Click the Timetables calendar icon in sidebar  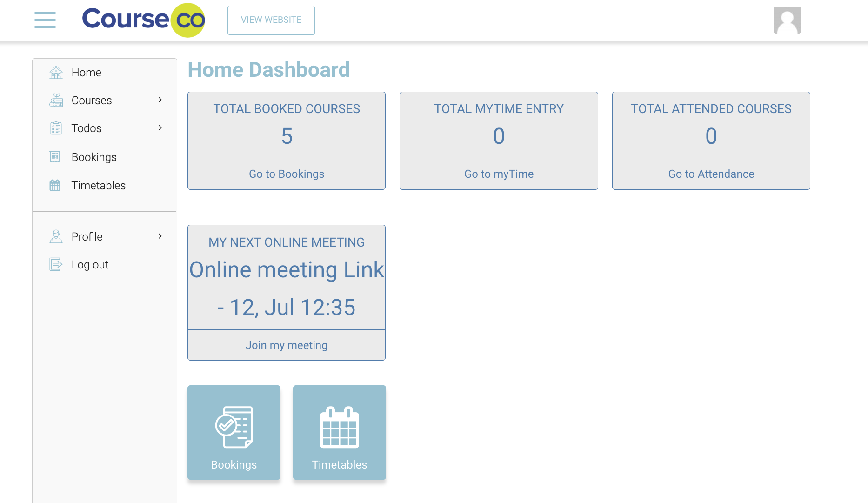coord(55,186)
